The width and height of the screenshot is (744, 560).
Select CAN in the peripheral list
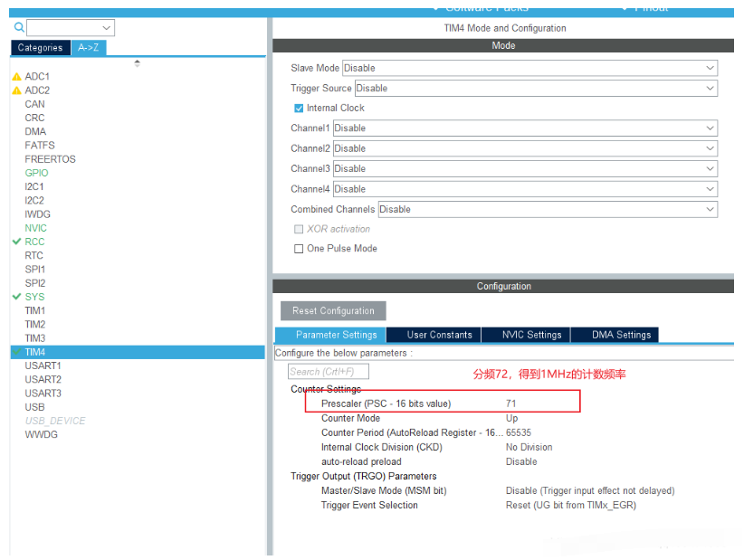click(x=34, y=104)
